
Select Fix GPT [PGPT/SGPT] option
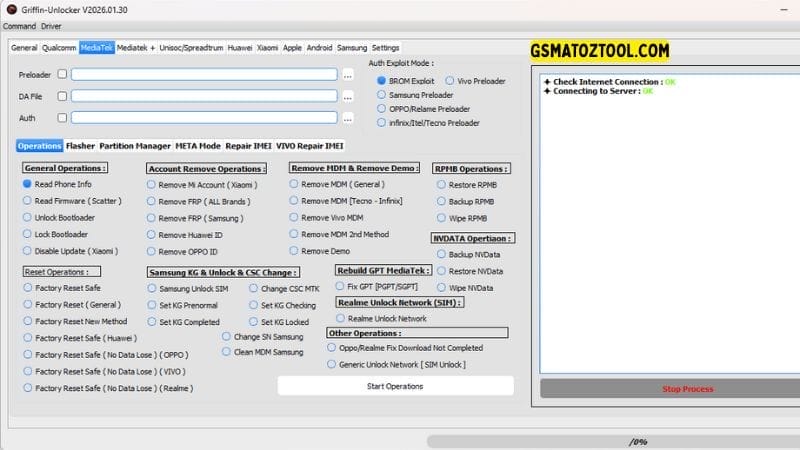click(x=339, y=286)
